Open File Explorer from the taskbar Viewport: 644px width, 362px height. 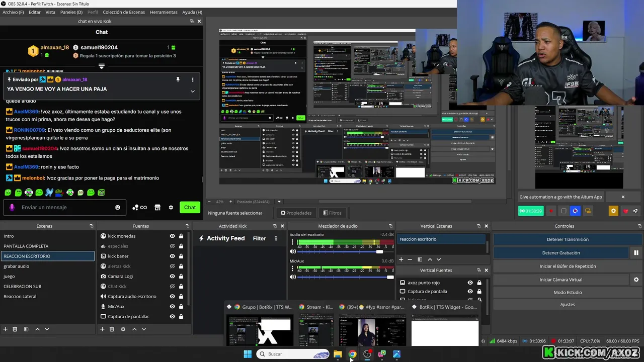338,354
